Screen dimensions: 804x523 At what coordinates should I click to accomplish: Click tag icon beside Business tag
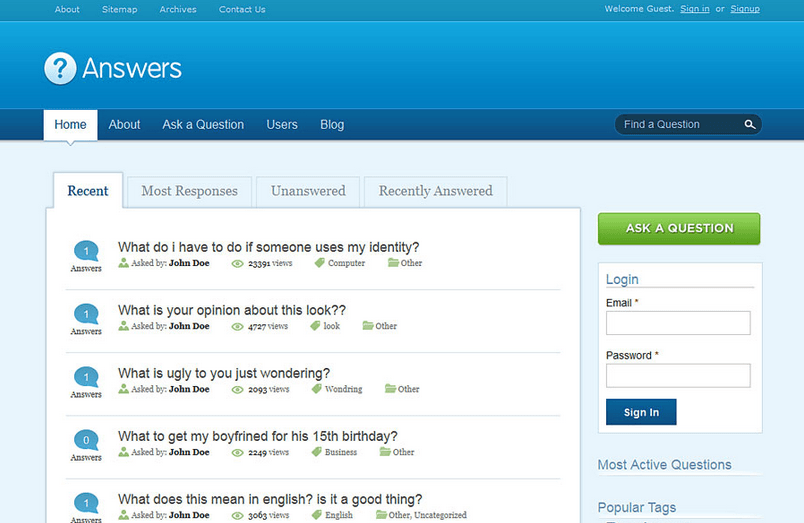click(x=316, y=452)
